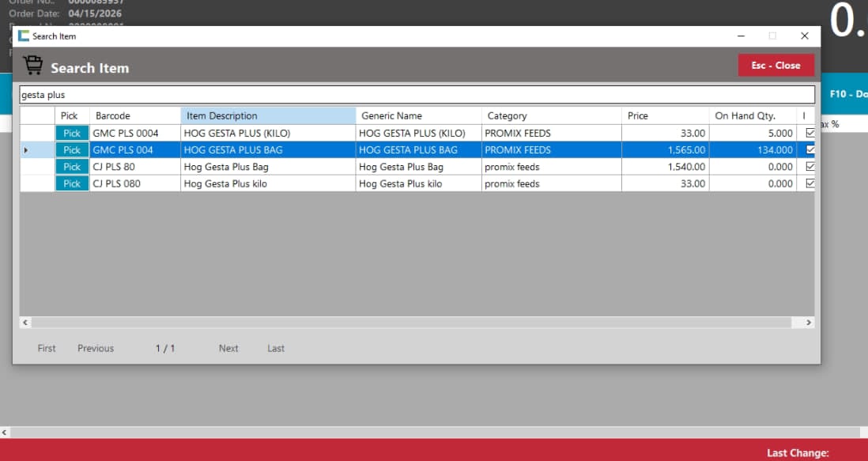Pick the CJ PLS 80 item
Viewport: 868px width, 461px height.
[72, 167]
